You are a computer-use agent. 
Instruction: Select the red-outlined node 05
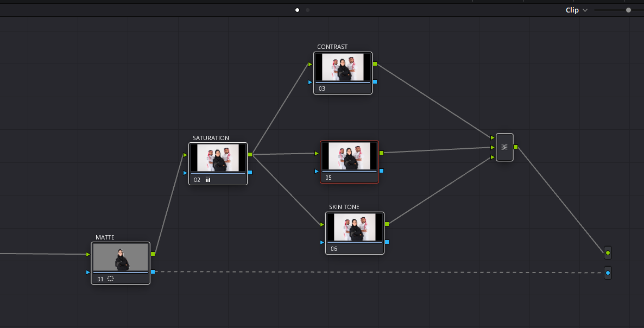point(350,162)
